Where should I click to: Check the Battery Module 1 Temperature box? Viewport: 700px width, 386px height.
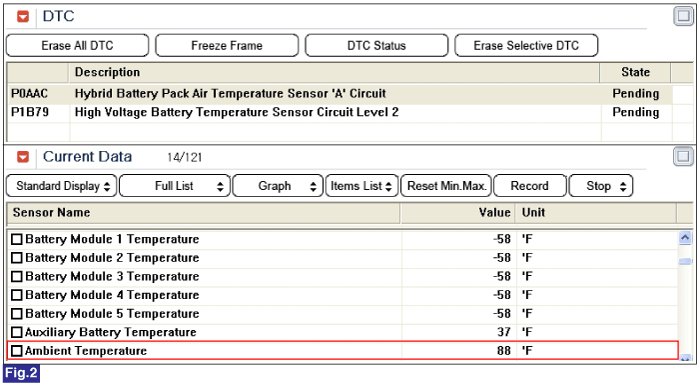point(17,239)
